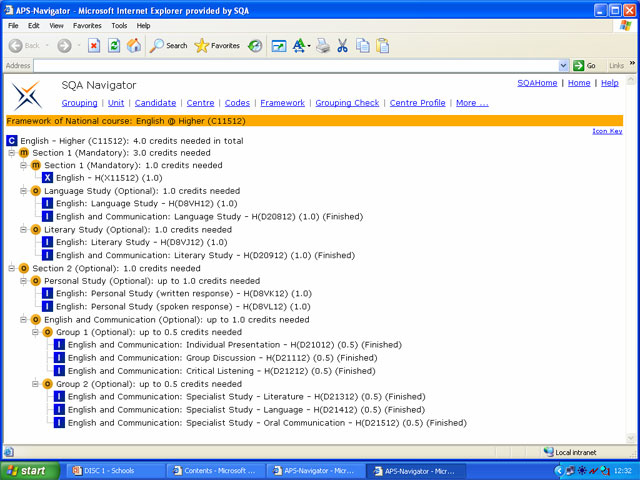Collapse the Group 1 (Optional) node
The height and width of the screenshot is (480, 640).
(x=35, y=332)
